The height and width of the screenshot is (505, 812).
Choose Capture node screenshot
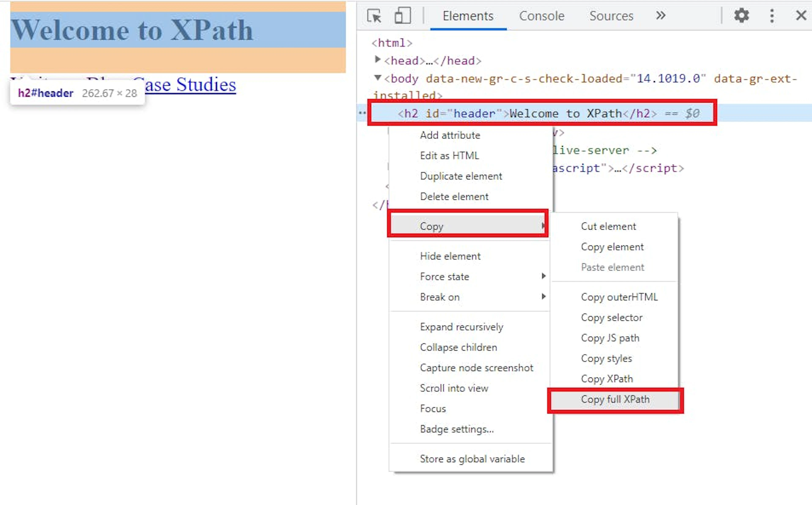coord(477,368)
